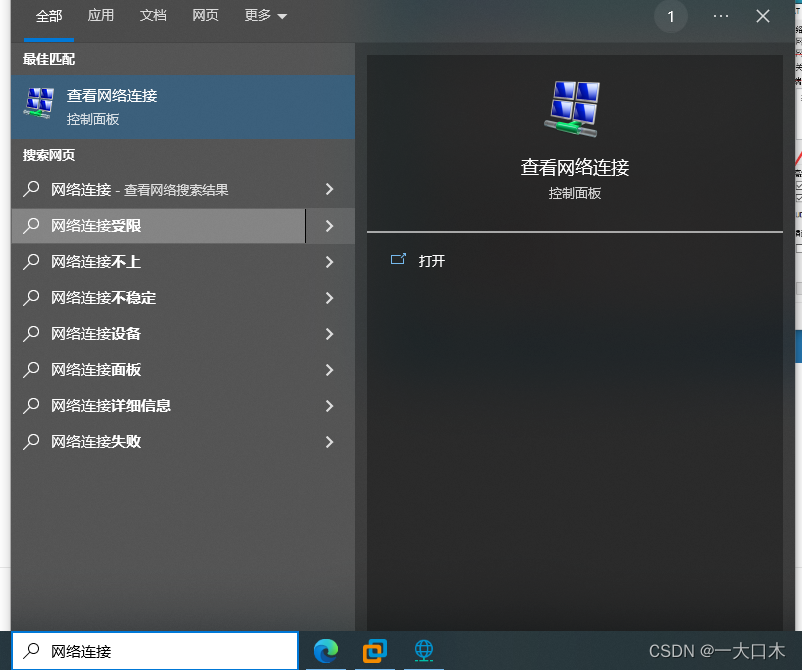Click large network connections icon in preview pane
This screenshot has width=802, height=670.
click(573, 108)
